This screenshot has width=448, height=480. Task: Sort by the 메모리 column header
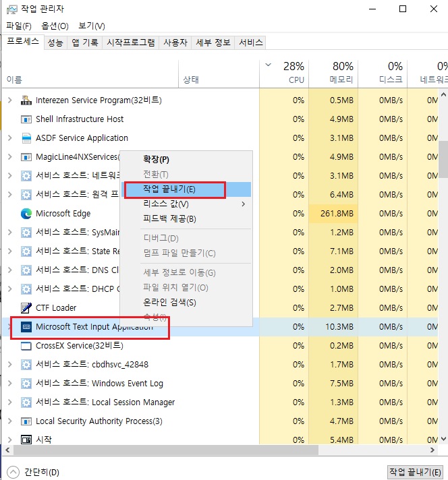coord(333,74)
